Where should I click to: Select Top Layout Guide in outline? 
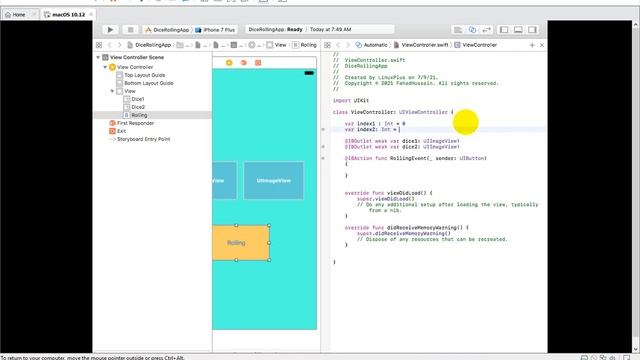[x=144, y=75]
